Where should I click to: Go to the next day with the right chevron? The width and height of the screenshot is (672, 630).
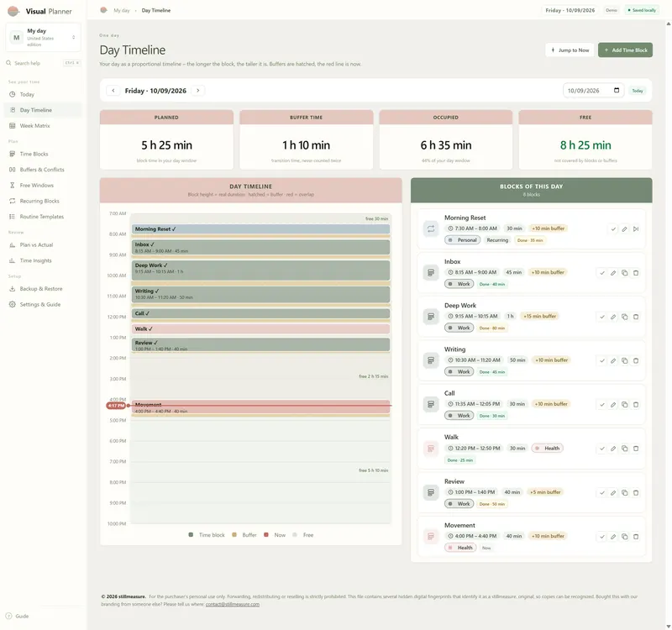point(198,91)
